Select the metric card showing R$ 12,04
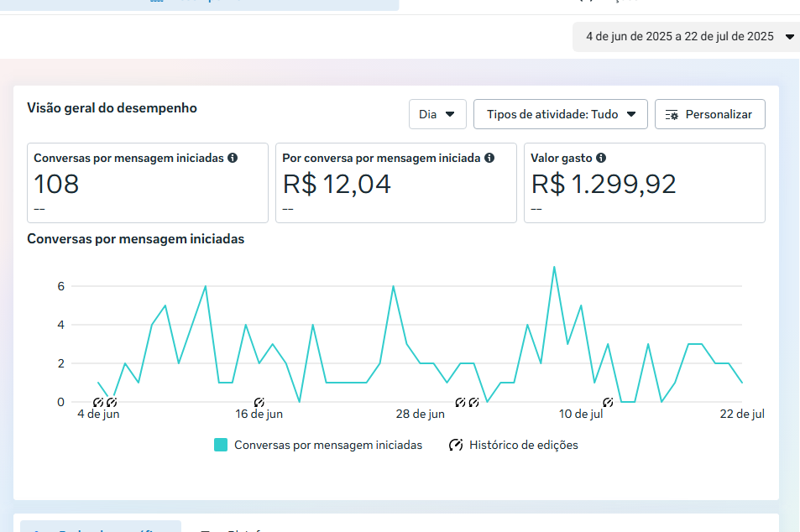The width and height of the screenshot is (800, 532). 395,183
